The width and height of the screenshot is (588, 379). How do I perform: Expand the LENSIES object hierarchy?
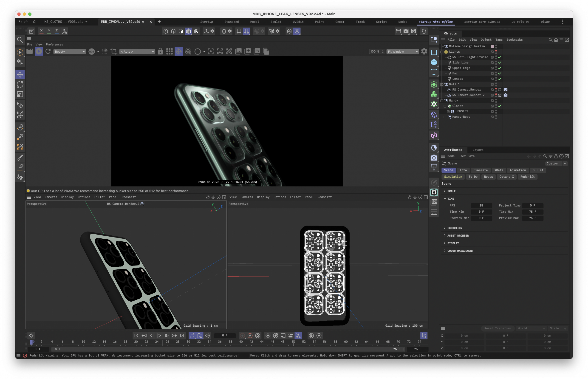click(x=448, y=111)
